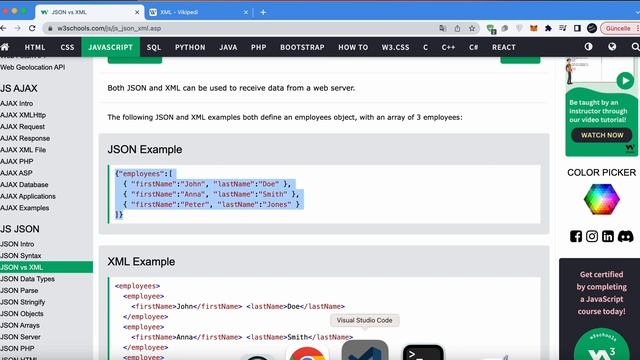Open the globe translate icon
The image size is (640, 360).
point(612,47)
